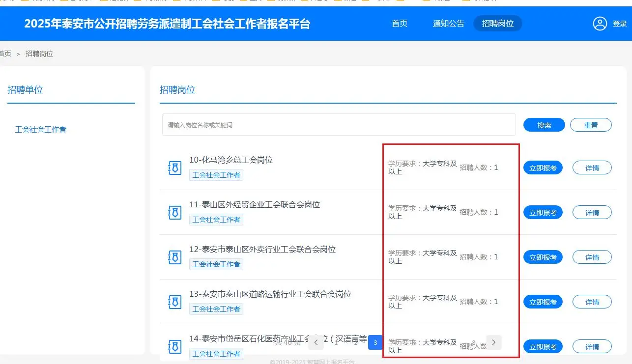The image size is (632, 364).
Task: Switch to the 通知公告 tab
Action: [x=448, y=23]
